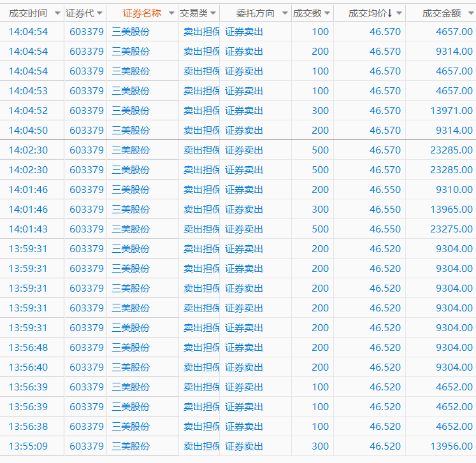Toggle sort arrow on 成交均价 header
The height and width of the screenshot is (463, 476).
[x=389, y=13]
